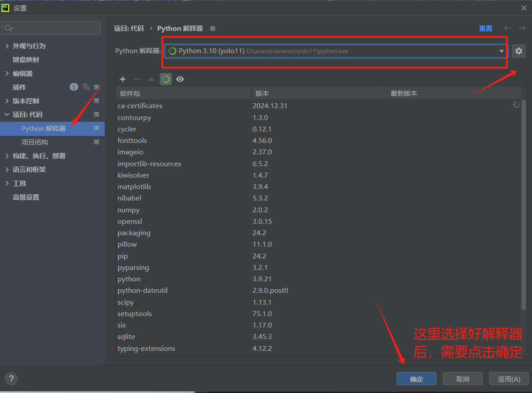Click the 最新版本 column header

click(x=454, y=93)
